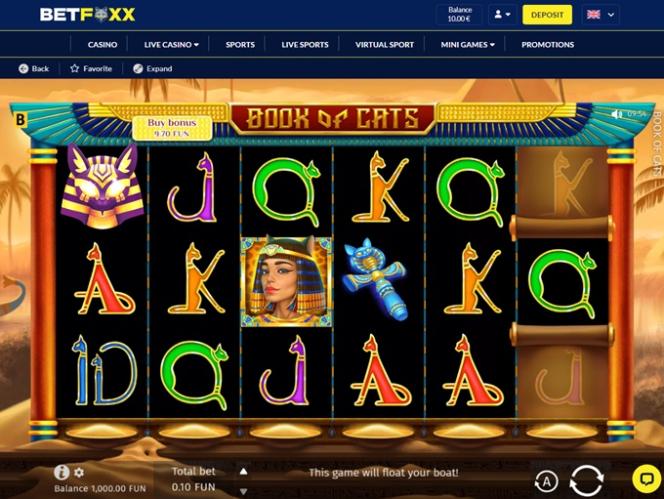
Task: Increase total bet with up arrow
Action: 243,471
